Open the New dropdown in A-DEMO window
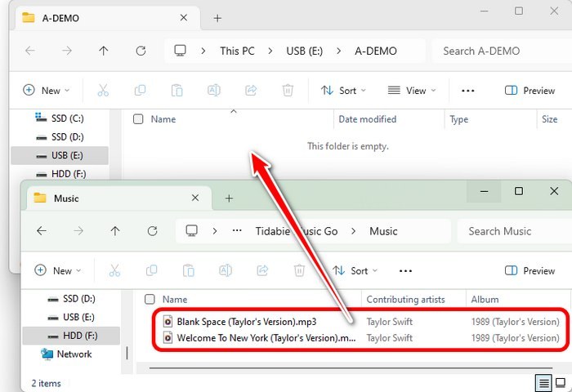This screenshot has width=572, height=392. [47, 91]
